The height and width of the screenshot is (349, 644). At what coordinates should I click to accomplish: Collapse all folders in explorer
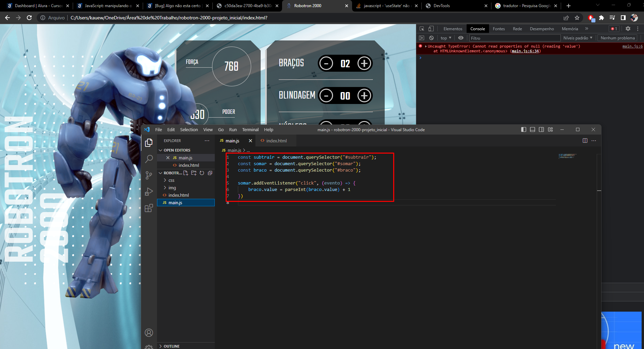210,173
